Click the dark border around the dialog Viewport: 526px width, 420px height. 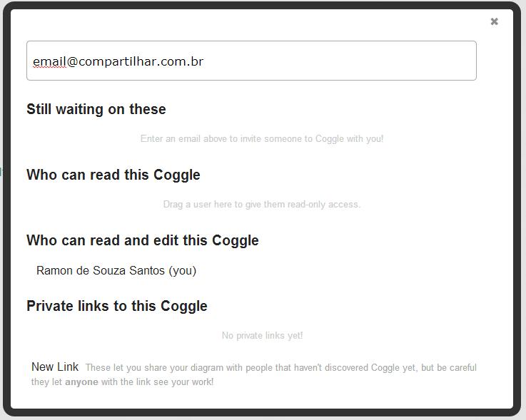518,214
